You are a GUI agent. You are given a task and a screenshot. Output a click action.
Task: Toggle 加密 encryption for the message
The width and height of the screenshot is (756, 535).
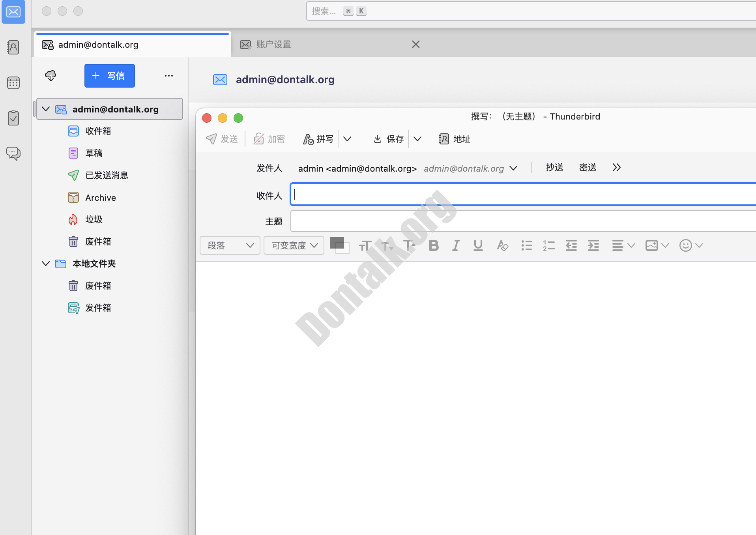coord(269,139)
